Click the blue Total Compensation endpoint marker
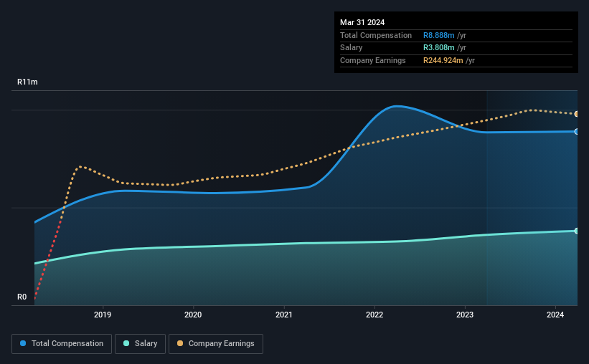589x364 pixels. [576, 131]
